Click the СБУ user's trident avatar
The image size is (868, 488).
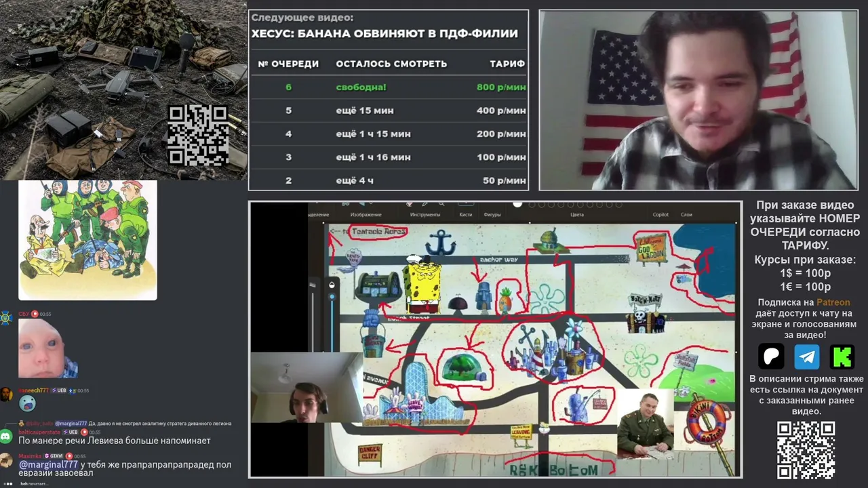pos(6,318)
